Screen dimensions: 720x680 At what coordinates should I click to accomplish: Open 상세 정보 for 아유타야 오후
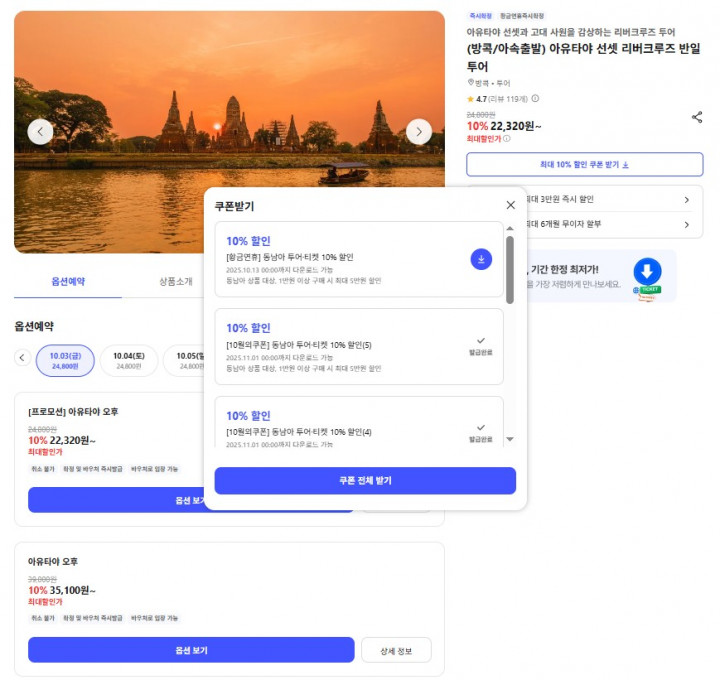396,650
